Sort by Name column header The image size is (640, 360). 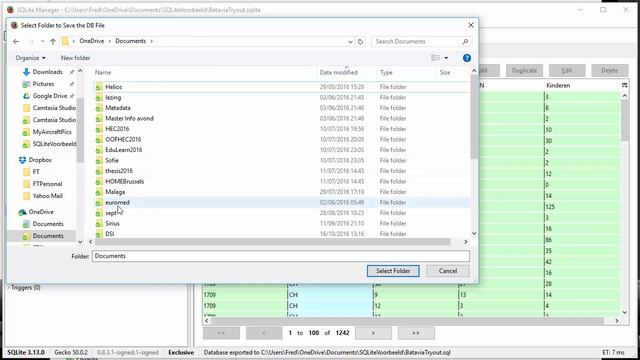tap(103, 72)
